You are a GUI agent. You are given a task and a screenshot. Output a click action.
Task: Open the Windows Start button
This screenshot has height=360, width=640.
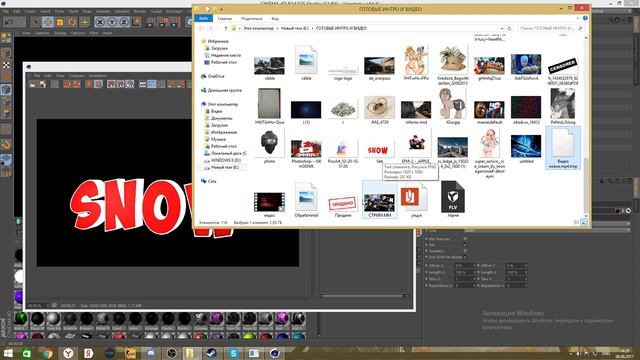click(x=8, y=353)
